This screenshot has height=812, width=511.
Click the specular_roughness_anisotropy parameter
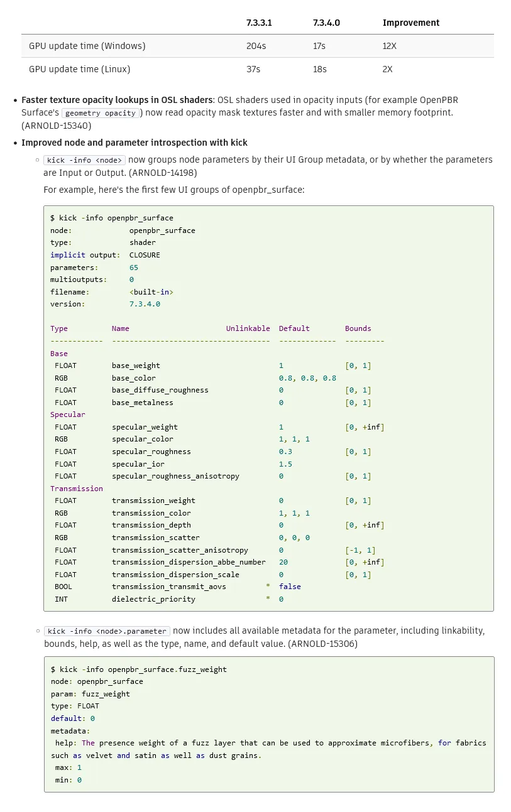[x=175, y=476]
